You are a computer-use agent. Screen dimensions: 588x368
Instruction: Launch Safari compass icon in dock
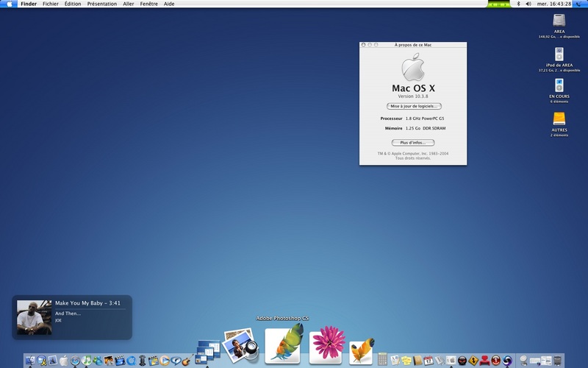point(75,361)
